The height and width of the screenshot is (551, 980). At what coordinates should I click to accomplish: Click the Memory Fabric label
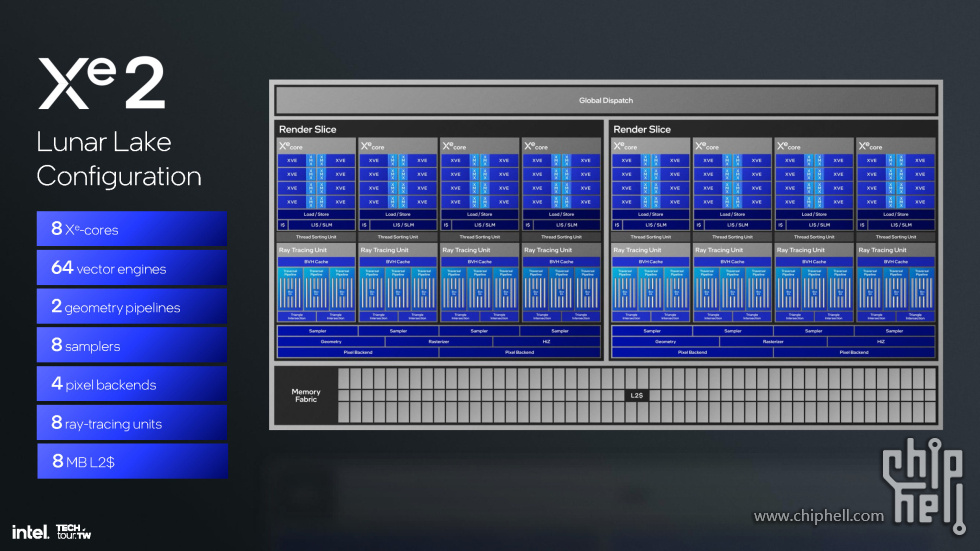coord(306,395)
